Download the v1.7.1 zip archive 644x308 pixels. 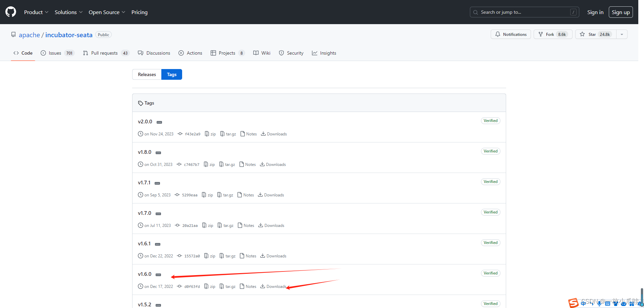point(207,195)
